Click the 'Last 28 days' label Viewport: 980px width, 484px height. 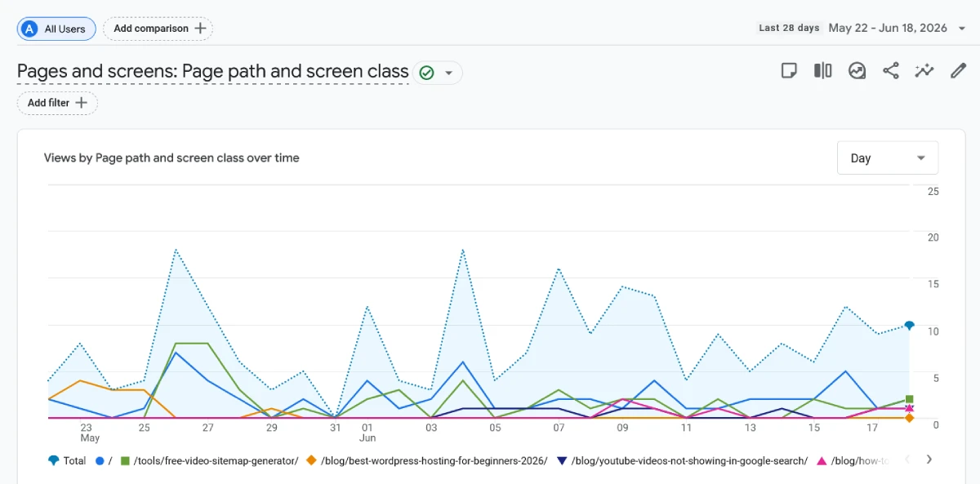(x=789, y=28)
